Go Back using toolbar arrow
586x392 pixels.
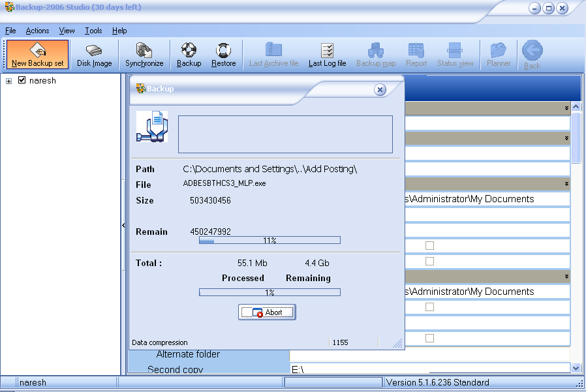(x=532, y=55)
